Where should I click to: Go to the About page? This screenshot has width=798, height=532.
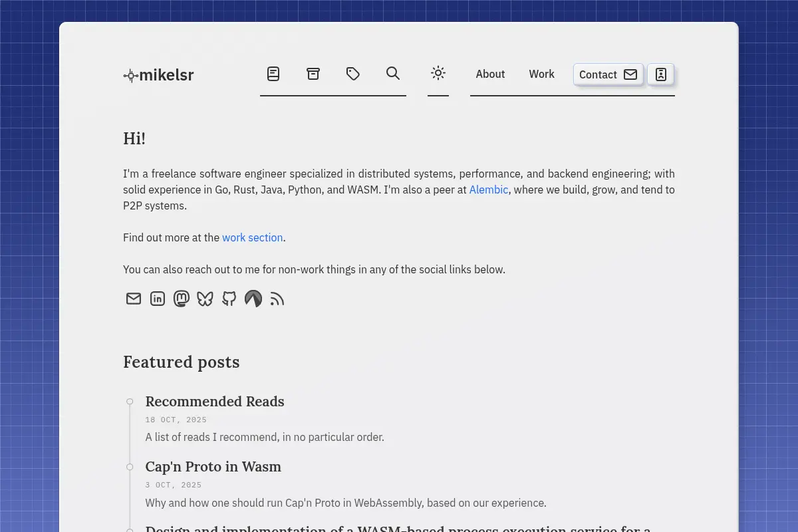pos(490,74)
